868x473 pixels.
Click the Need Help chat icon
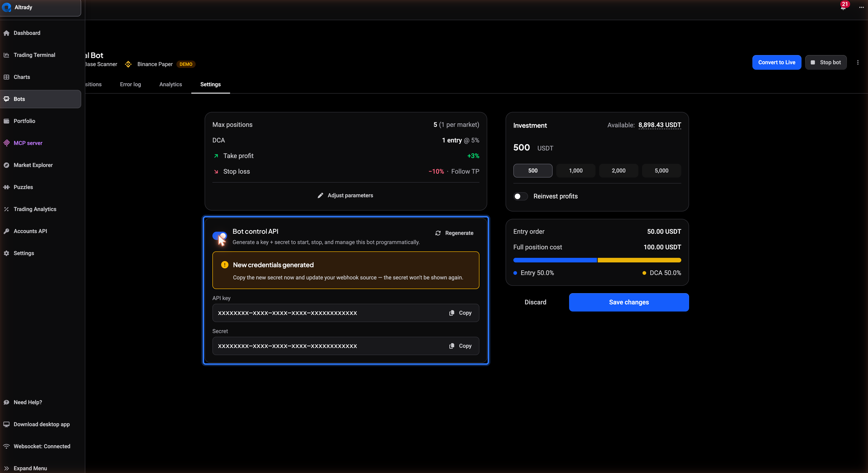(6, 402)
